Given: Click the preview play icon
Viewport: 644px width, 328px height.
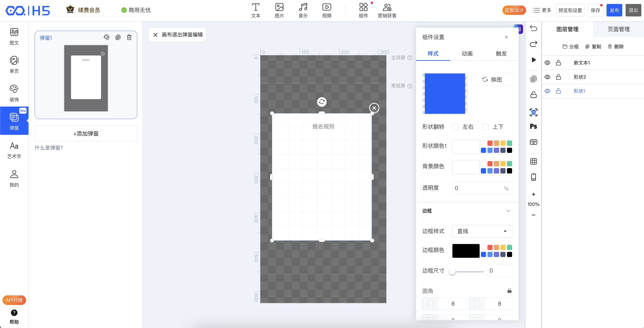Looking at the screenshot, I should 534,60.
